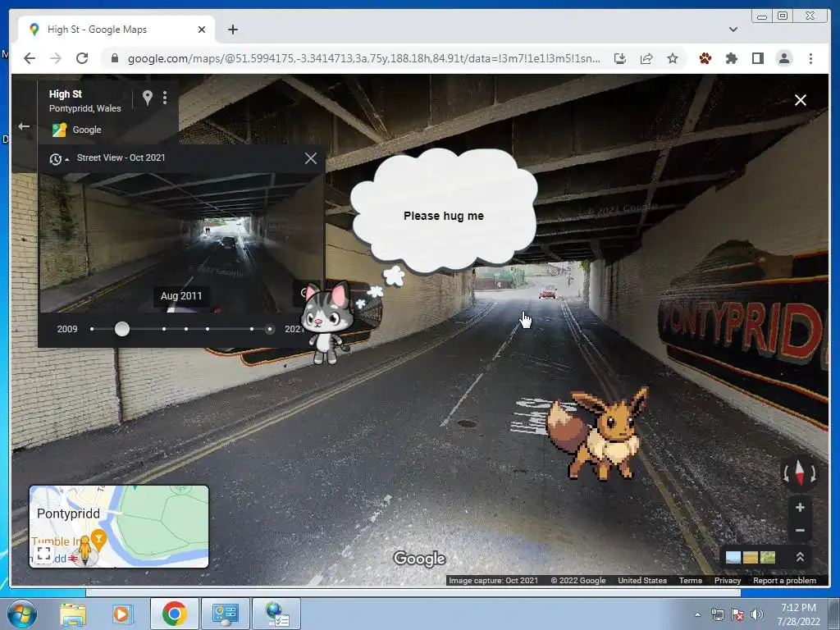
Task: Click the 'Please hug me' bubble
Action: pyautogui.click(x=444, y=210)
